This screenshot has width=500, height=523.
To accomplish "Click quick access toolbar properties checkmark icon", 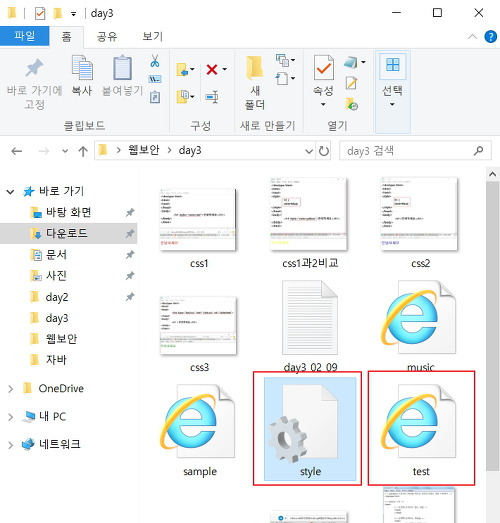I will [40, 13].
